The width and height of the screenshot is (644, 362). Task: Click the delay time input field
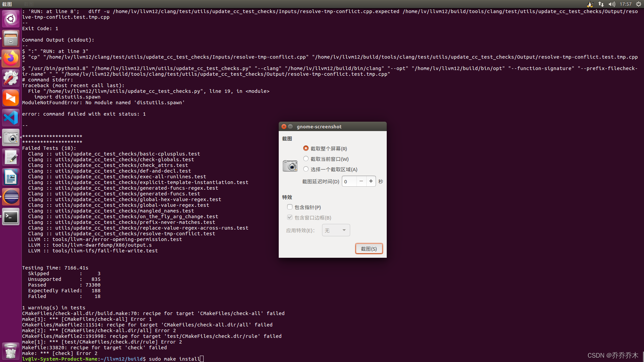pos(349,181)
